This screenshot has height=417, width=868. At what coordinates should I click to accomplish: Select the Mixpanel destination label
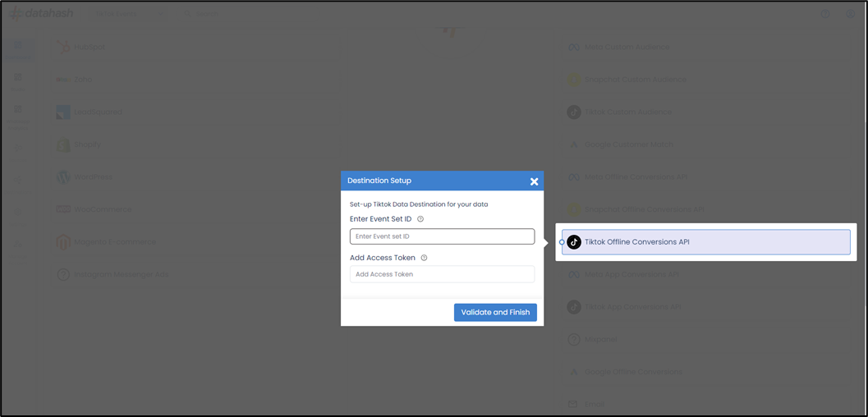coord(600,340)
